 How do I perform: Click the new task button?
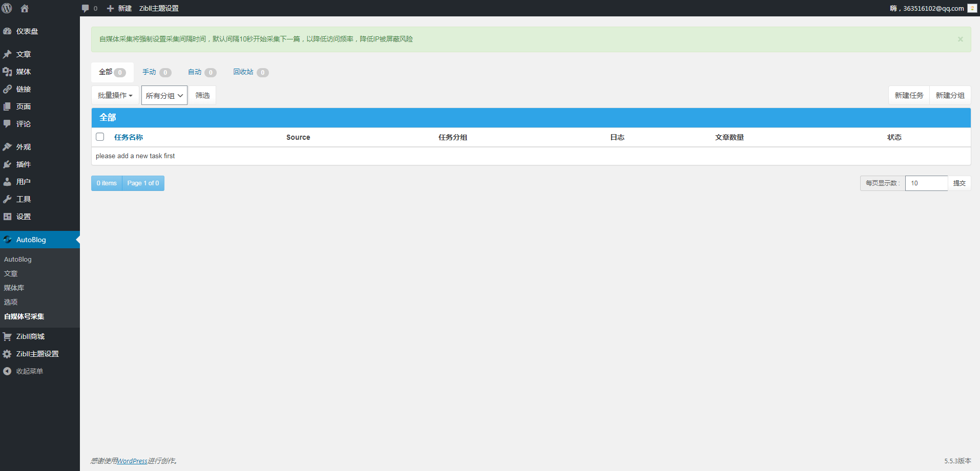click(908, 95)
